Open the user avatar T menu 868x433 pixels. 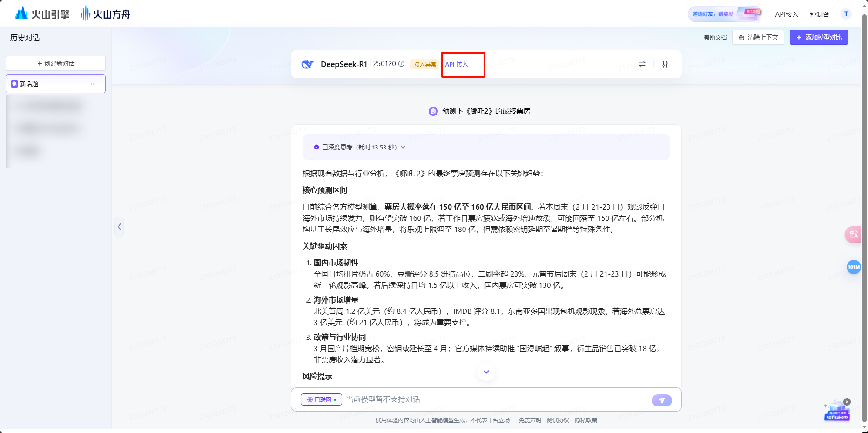coord(846,14)
